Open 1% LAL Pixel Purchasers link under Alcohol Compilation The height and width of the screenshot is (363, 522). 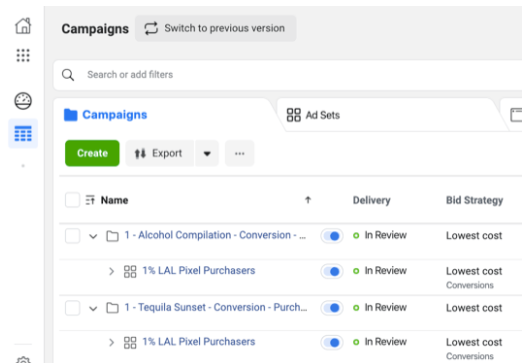199,271
